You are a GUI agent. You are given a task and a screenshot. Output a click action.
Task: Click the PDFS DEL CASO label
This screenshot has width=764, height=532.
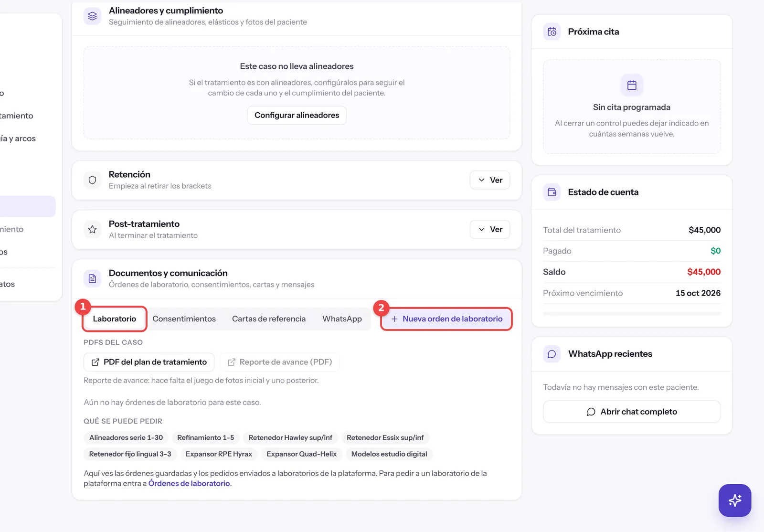pyautogui.click(x=113, y=342)
